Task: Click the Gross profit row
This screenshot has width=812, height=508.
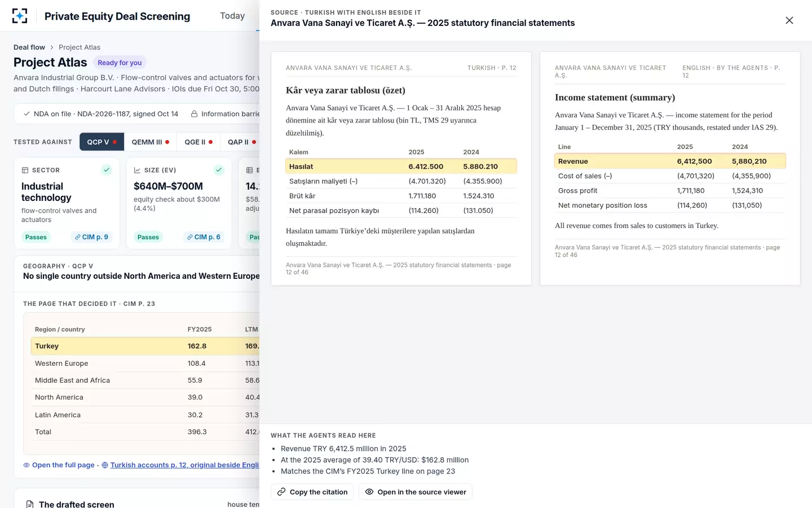Action: [x=670, y=191]
